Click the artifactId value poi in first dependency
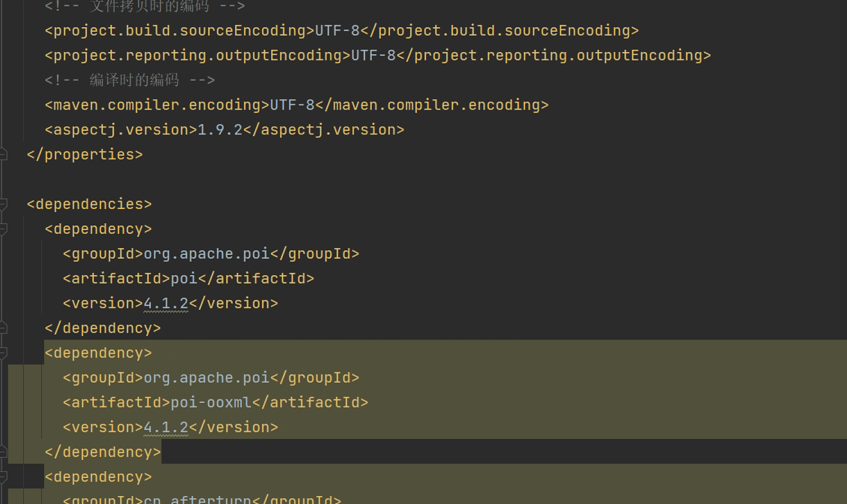Viewport: 847px width, 504px height. click(x=184, y=279)
